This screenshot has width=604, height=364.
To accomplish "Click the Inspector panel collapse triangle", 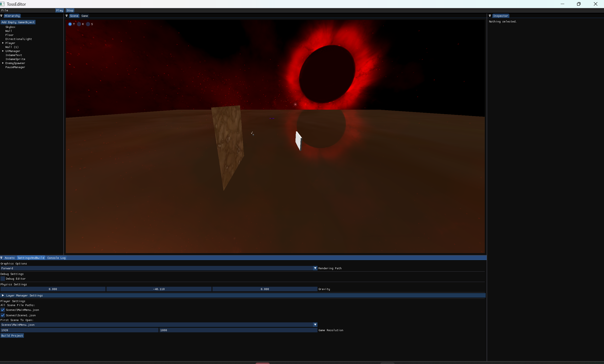I will point(490,16).
